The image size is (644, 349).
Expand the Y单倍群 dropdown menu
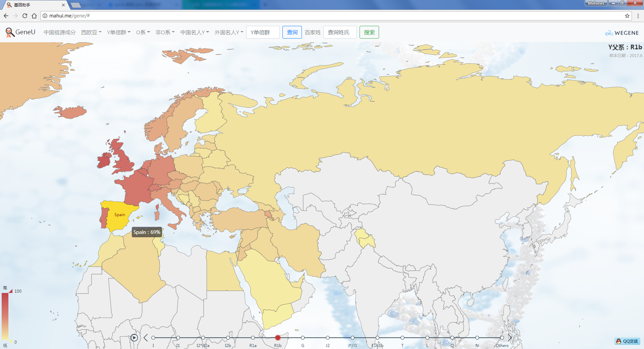point(118,33)
